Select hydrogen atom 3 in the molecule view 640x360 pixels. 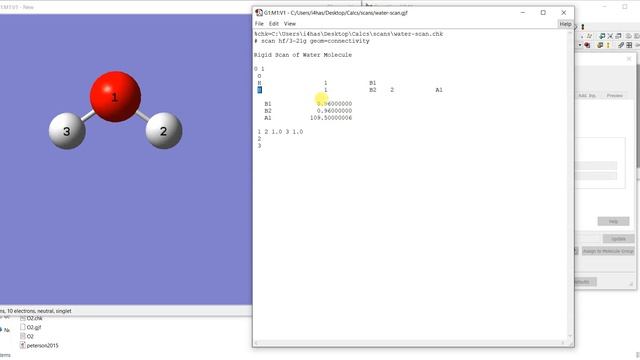tap(67, 131)
